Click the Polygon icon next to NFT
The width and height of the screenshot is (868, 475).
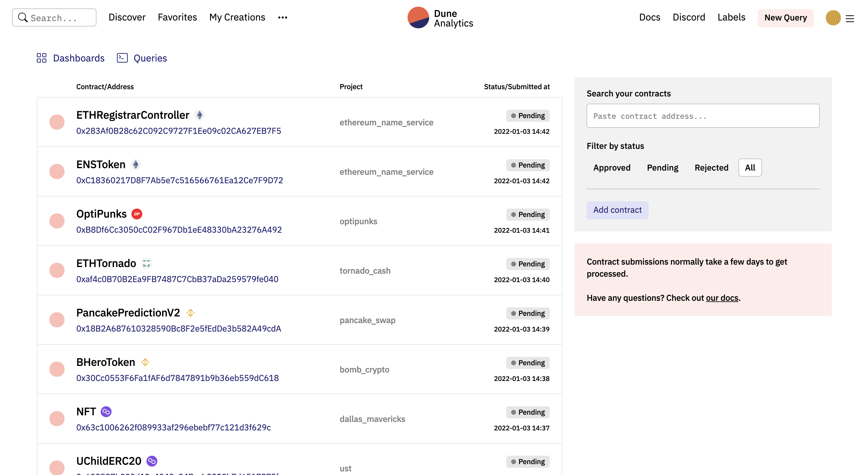point(106,412)
